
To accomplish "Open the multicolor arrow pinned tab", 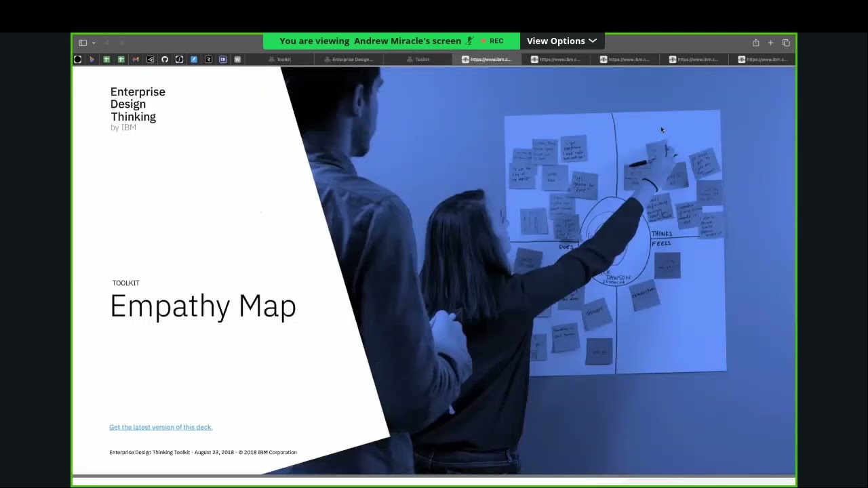I will point(92,60).
